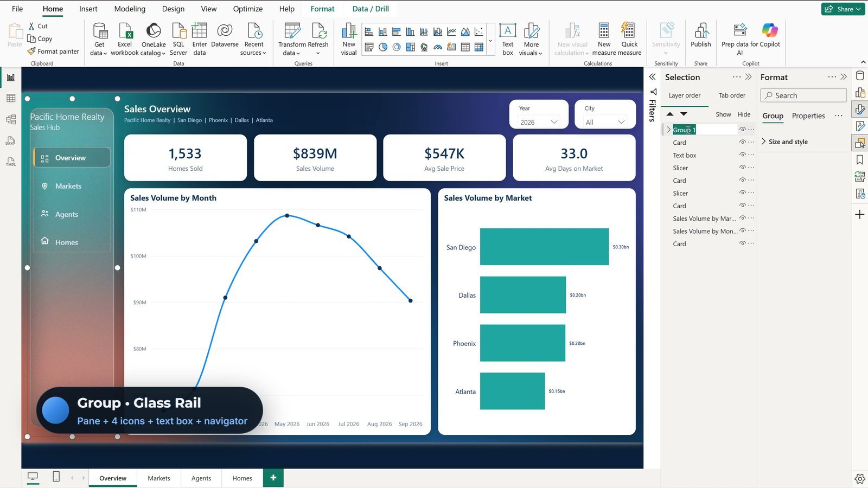Insert a slicer visual from gallery
Image resolution: width=868 pixels, height=488 pixels.
coord(369,47)
